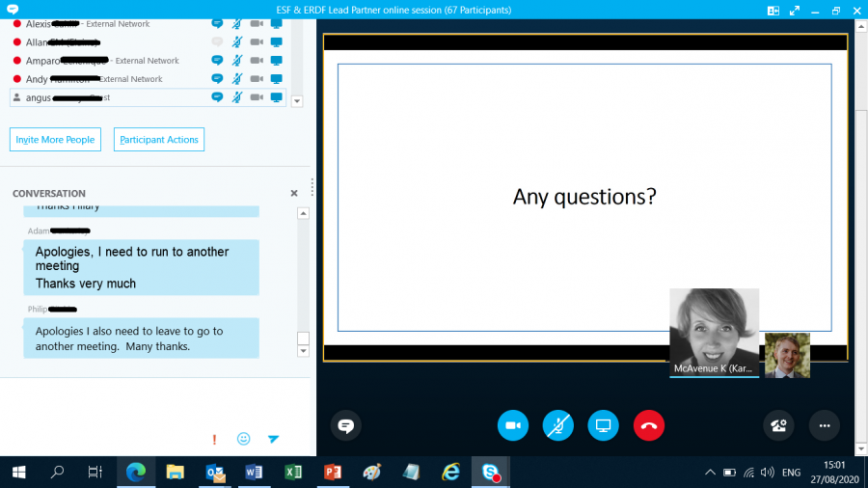Set high importance with the exclamation icon
The width and height of the screenshot is (868, 488).
pos(214,439)
